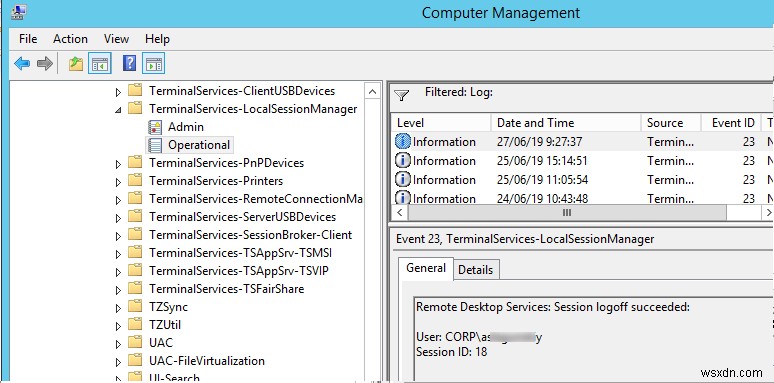This screenshot has height=383, width=774.
Task: Click folder icon of TZSync
Action: pos(135,306)
